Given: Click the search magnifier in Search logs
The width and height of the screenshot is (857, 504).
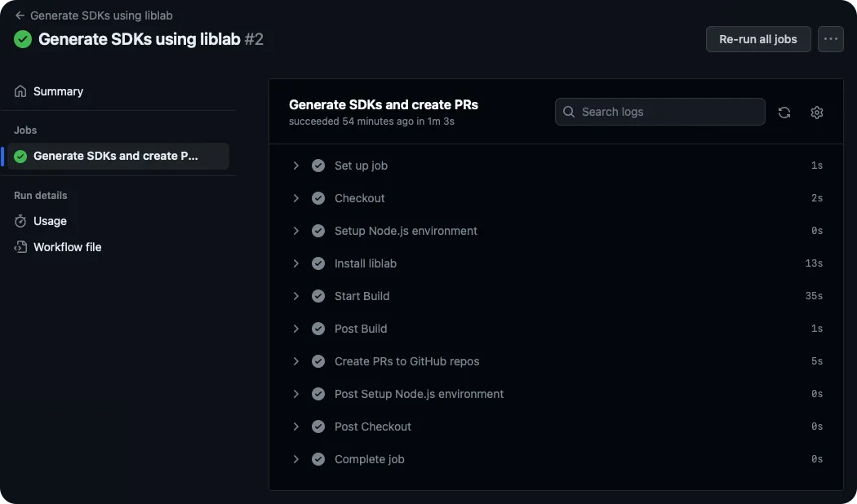Looking at the screenshot, I should (x=569, y=112).
